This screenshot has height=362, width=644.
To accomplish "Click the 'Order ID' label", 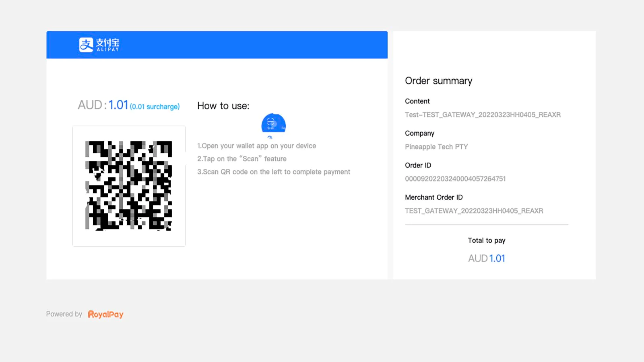I will click(x=418, y=165).
